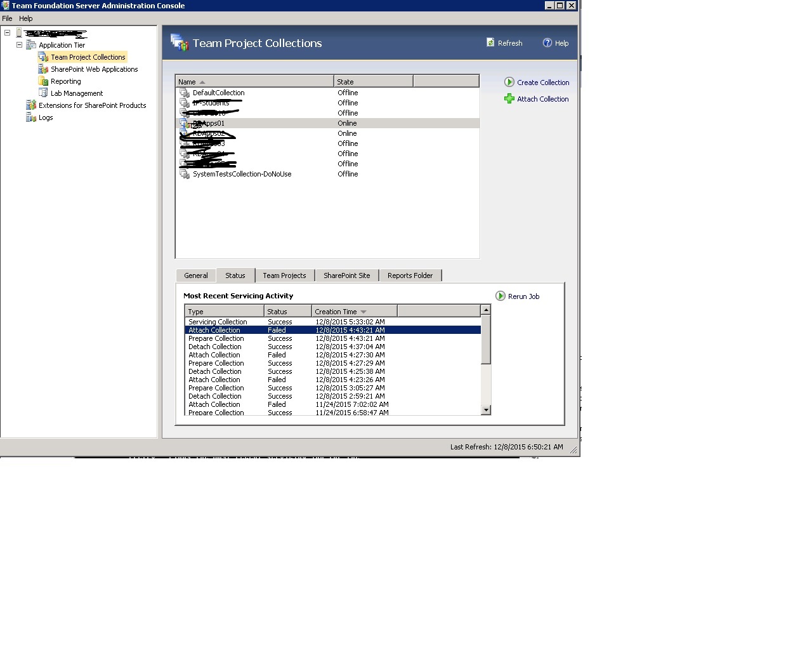Click the DefaultCollection row icon
The image size is (812, 650).
(185, 93)
